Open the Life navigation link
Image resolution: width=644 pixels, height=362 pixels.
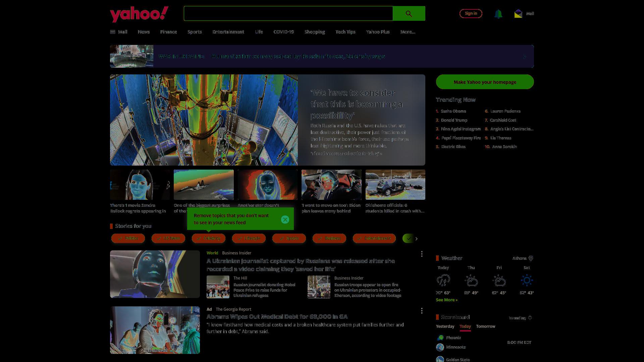pos(259,32)
